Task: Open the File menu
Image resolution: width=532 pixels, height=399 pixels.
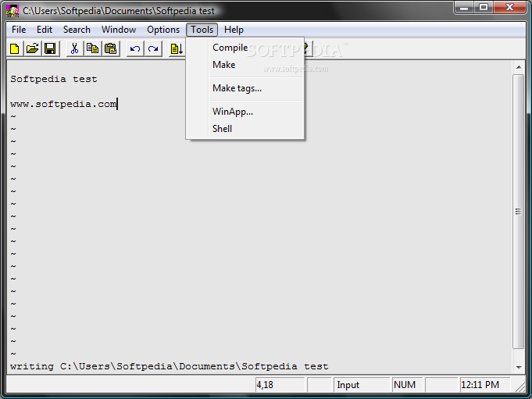Action: pyautogui.click(x=19, y=30)
